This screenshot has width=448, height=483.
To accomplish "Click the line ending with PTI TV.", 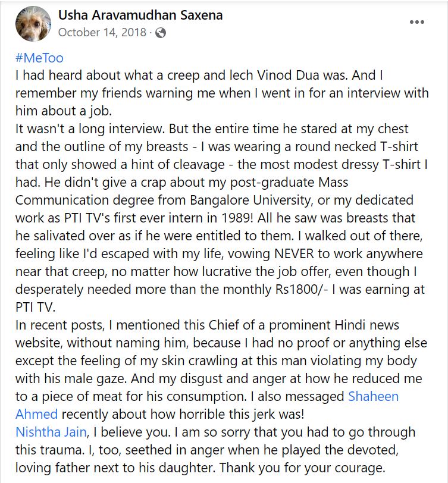I will [x=36, y=308].
